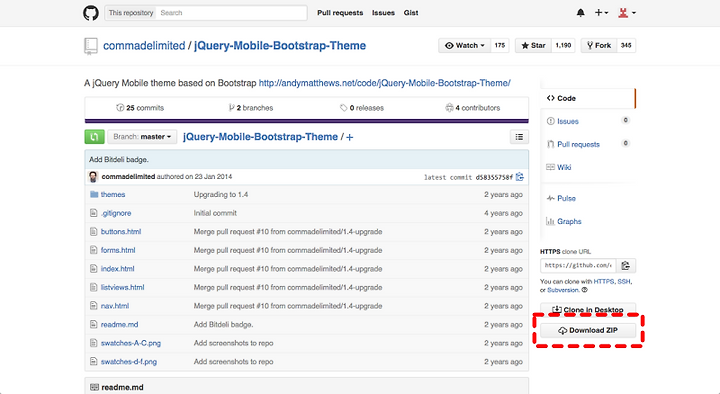720x394 pixels.
Task: Open the 'Upgrading to 1.4' commit message
Action: pyautogui.click(x=221, y=195)
